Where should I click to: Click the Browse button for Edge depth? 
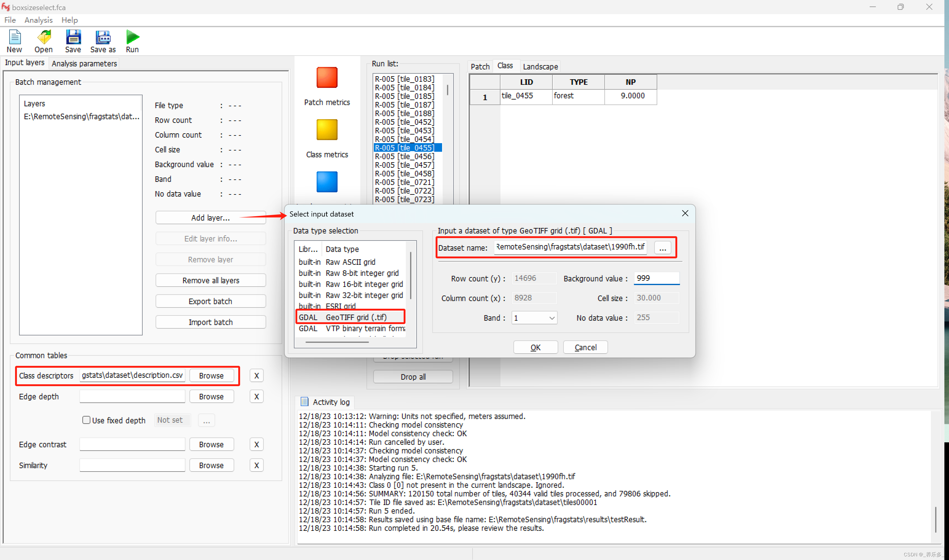tap(211, 397)
